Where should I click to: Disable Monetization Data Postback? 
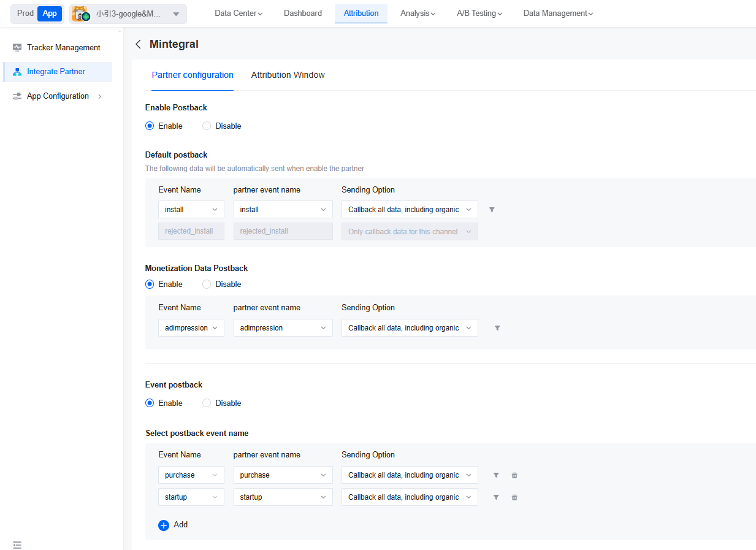pyautogui.click(x=207, y=284)
